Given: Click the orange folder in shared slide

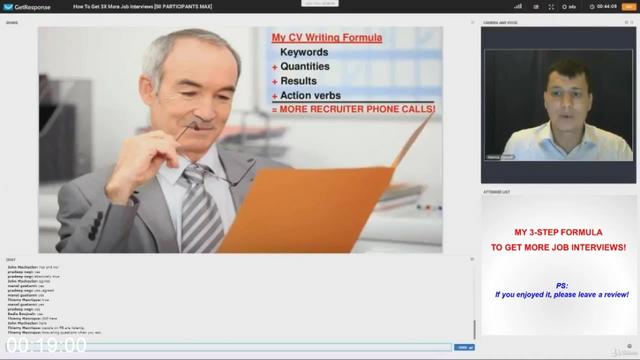Looking at the screenshot, I should point(306,209).
